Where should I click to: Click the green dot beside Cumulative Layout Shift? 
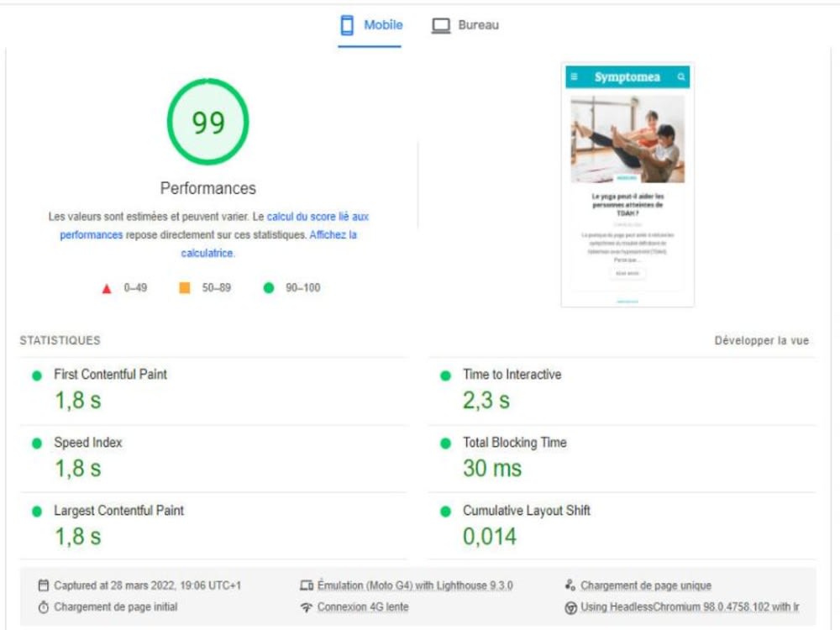coord(444,510)
